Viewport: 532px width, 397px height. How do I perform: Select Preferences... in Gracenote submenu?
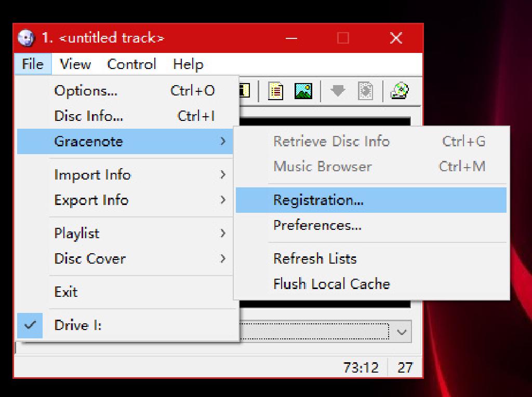(371, 225)
